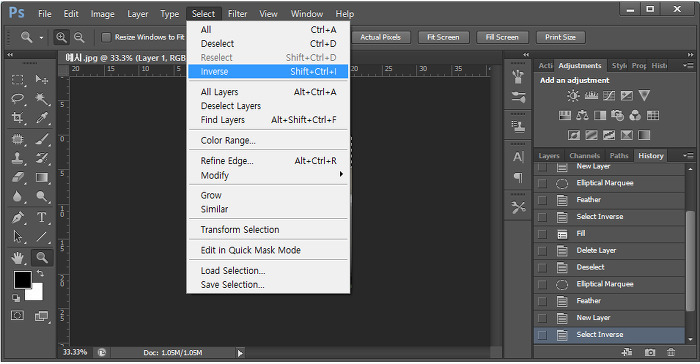This screenshot has height=364, width=700.
Task: Click the Zoom Out magnifier in options bar
Action: click(x=79, y=37)
